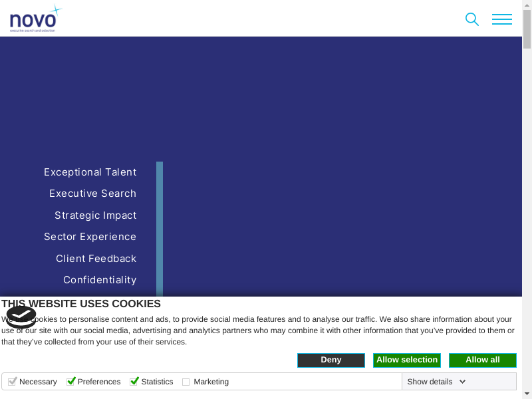Expand Show details in cookie banner
The image size is (532, 399).
point(430,382)
